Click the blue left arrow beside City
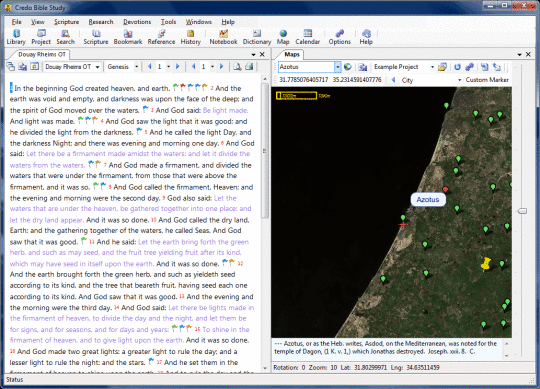The image size is (540, 389). tap(393, 80)
